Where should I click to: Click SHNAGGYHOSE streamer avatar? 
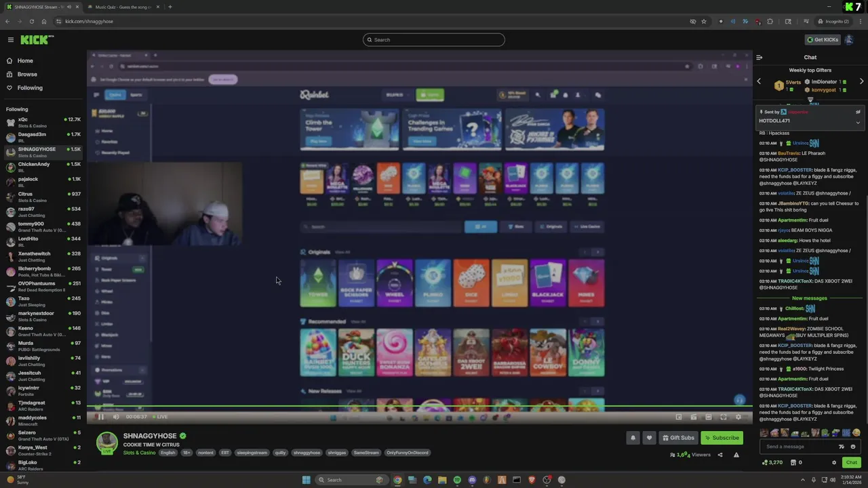coord(106,443)
